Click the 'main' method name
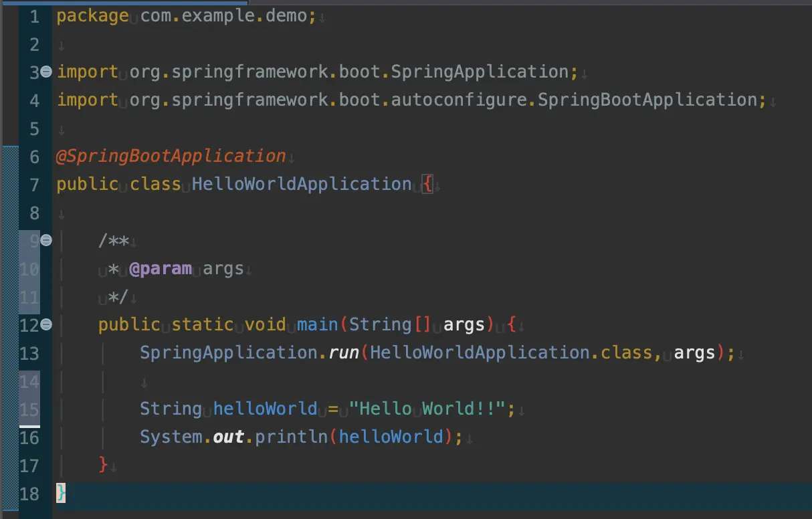812x519 pixels. coord(317,324)
